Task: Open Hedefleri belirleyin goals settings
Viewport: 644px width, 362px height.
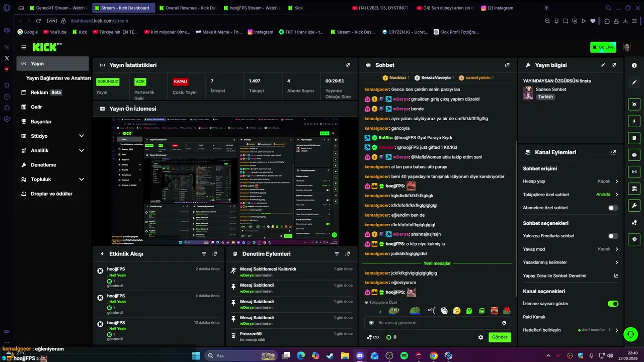Action: [x=571, y=330]
